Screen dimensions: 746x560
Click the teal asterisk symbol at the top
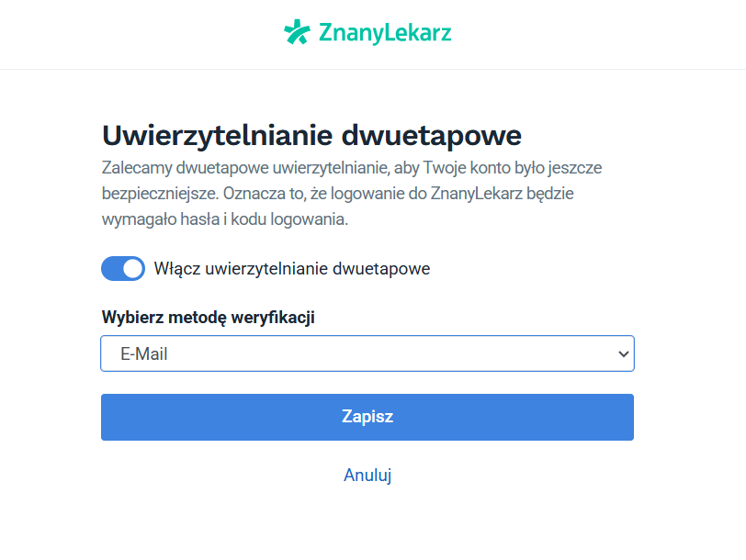296,33
